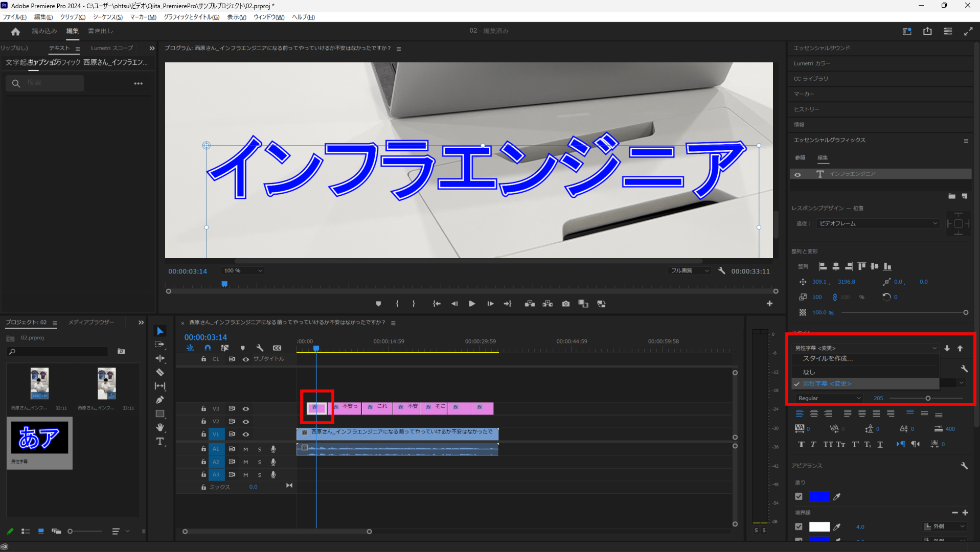Add a marker in program monitor

point(378,304)
